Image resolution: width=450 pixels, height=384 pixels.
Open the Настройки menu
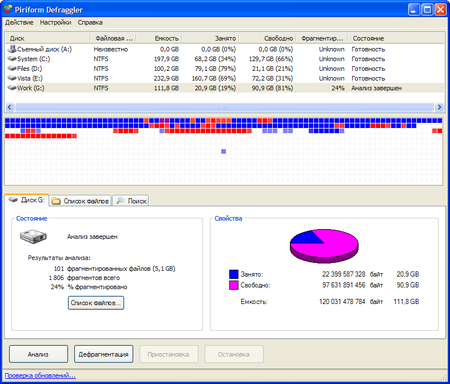(55, 23)
